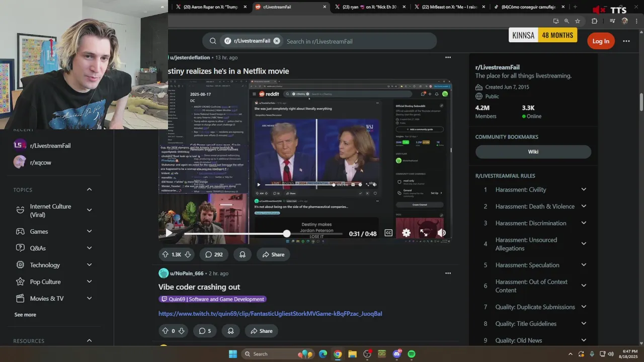Upvote the Vibe coder crashing out post

[165, 331]
